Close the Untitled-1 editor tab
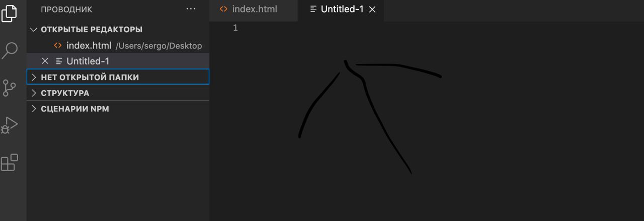The height and width of the screenshot is (221, 644). [x=372, y=10]
